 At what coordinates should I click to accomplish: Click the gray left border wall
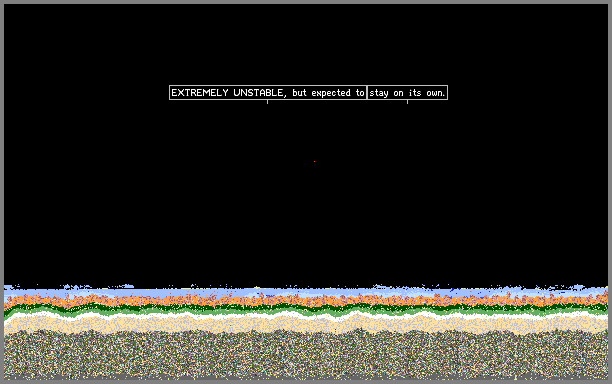(x=2, y=192)
